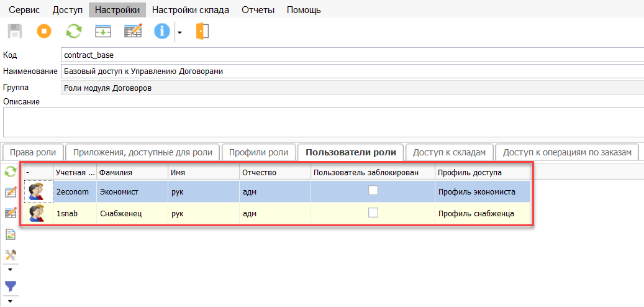Open dropdown arrow below the tools icon
Screen dimensions: 644x307
(x=10, y=270)
